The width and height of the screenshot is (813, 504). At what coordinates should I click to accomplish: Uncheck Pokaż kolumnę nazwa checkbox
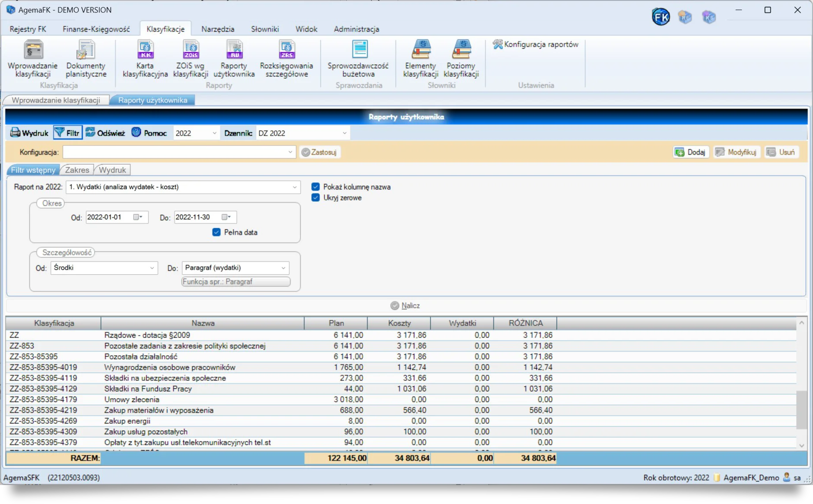tap(316, 187)
